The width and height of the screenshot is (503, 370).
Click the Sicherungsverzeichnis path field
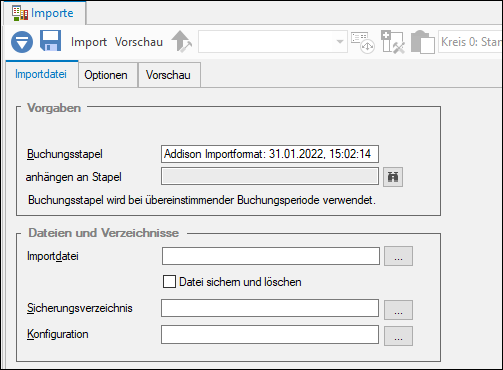tap(270, 308)
